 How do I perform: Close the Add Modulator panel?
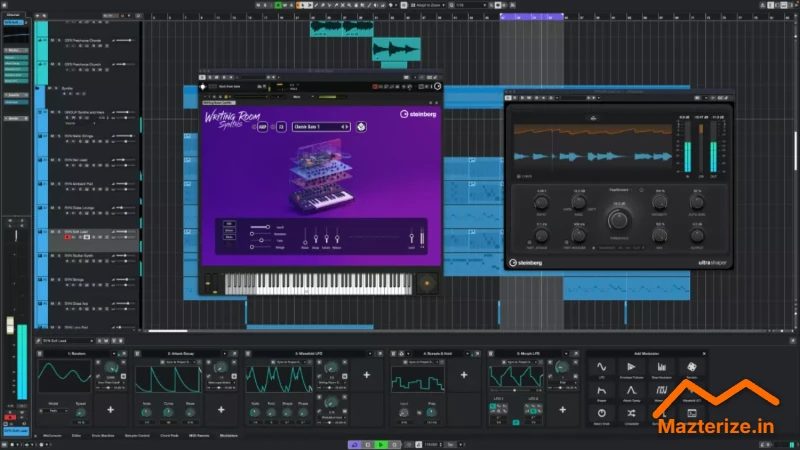pos(704,354)
